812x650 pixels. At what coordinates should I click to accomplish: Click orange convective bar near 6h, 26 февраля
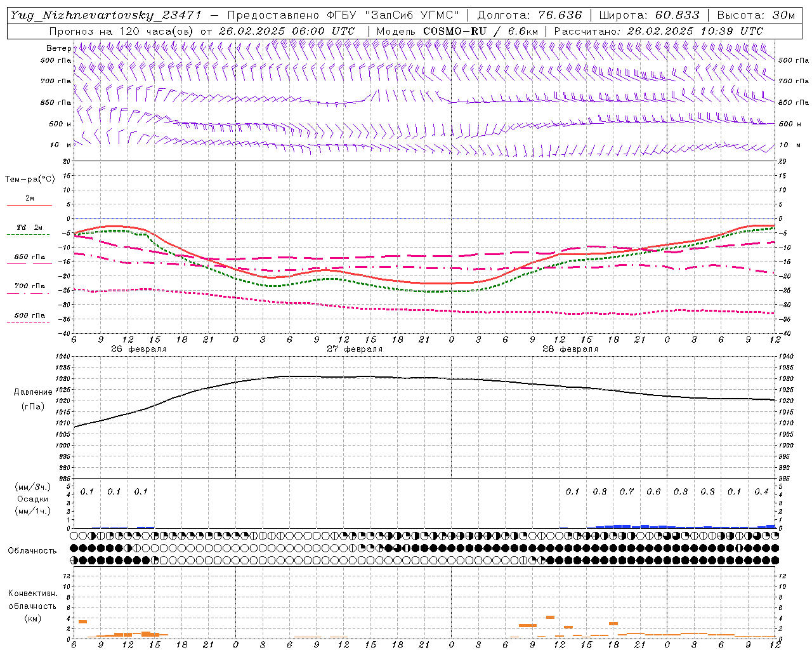[82, 621]
